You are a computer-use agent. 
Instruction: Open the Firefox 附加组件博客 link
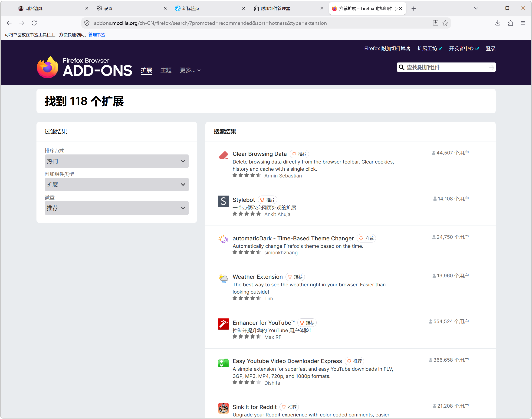(x=387, y=49)
